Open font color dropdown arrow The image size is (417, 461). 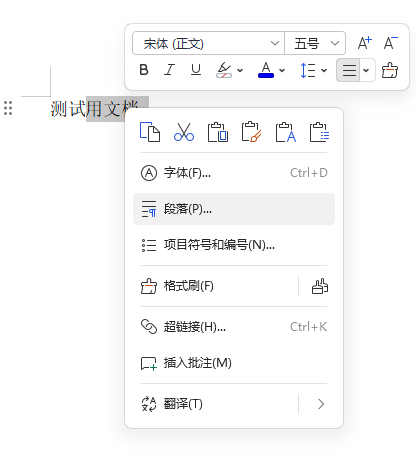(x=282, y=70)
